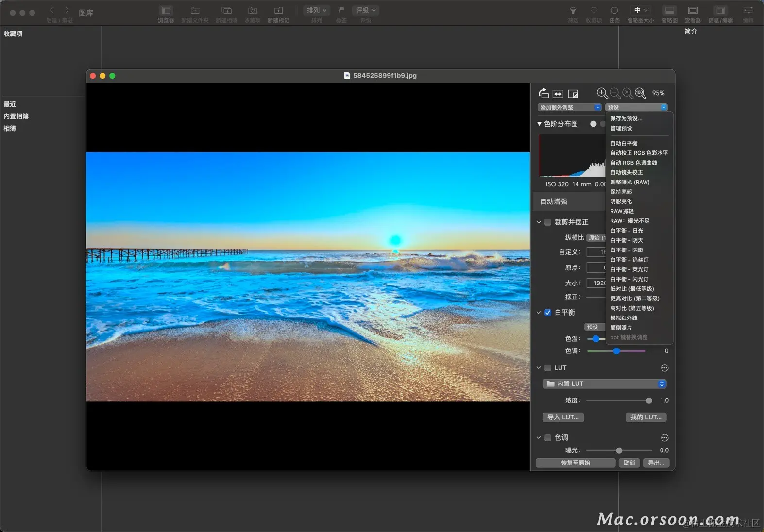Click the 查看器 viewer toolbar icon
Screen dimensions: 764x532
(693, 11)
